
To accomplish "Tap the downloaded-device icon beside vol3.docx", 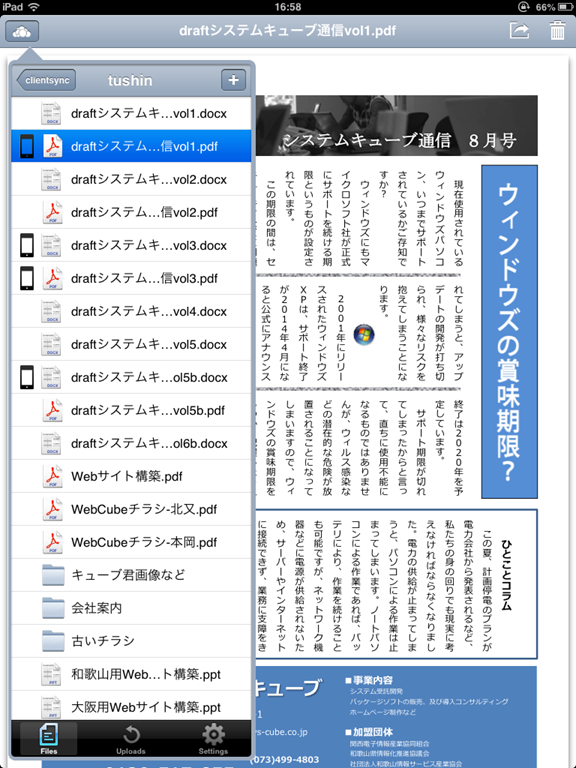I will coord(27,245).
